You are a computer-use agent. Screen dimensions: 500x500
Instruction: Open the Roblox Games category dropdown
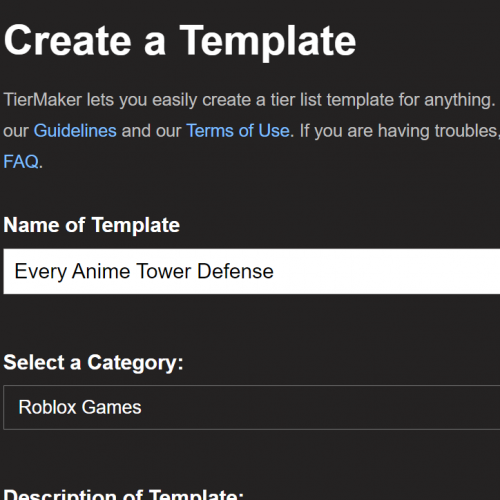(x=252, y=408)
